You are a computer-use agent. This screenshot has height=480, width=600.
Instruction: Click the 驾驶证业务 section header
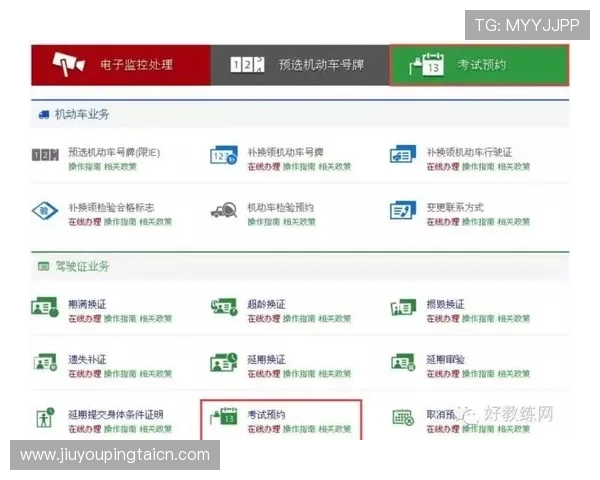tap(300, 266)
